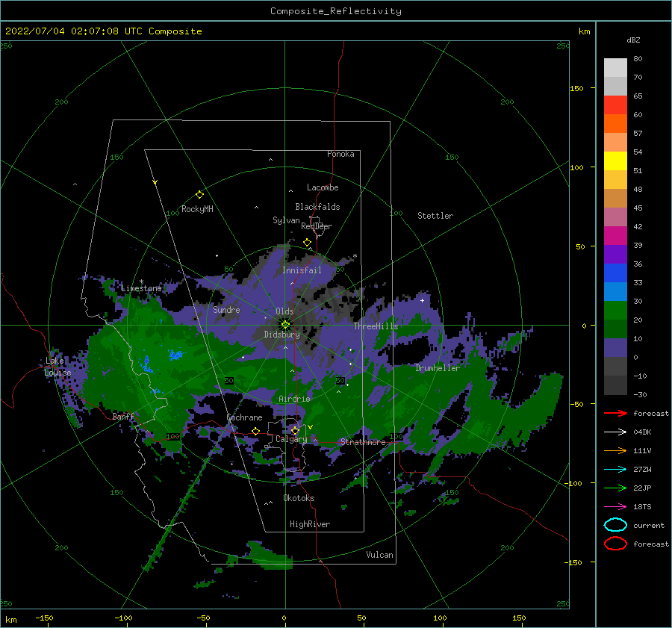672x628 pixels.
Task: Click the Sylvan label
Action: click(286, 220)
